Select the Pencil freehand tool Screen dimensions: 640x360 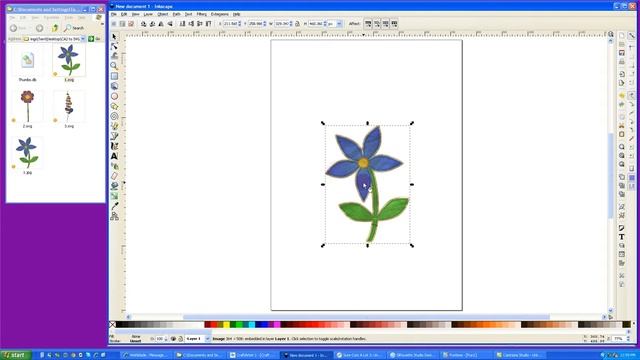pyautogui.click(x=114, y=126)
